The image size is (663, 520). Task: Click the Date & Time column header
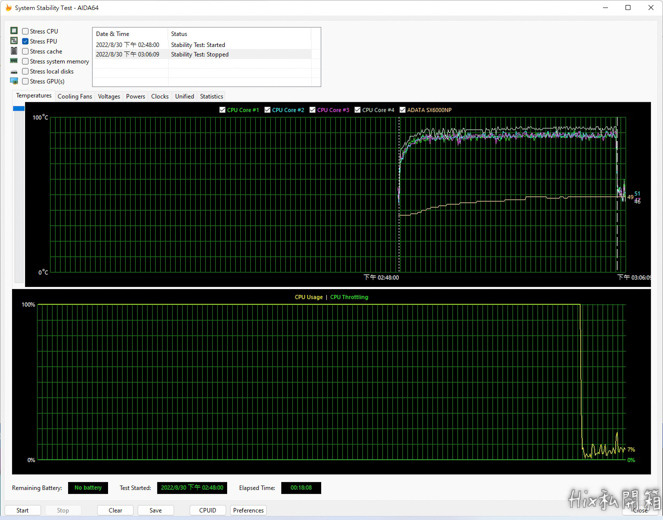click(x=131, y=33)
